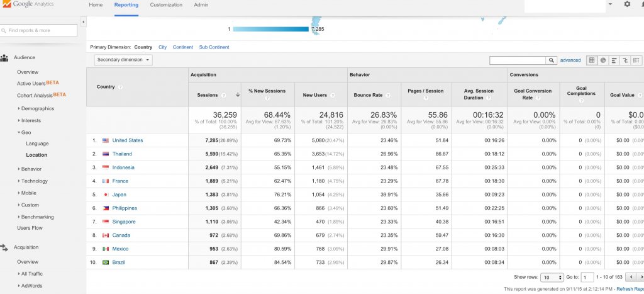The image size is (644, 294).
Task: Click Bounce Rate help icon
Action: click(x=387, y=95)
